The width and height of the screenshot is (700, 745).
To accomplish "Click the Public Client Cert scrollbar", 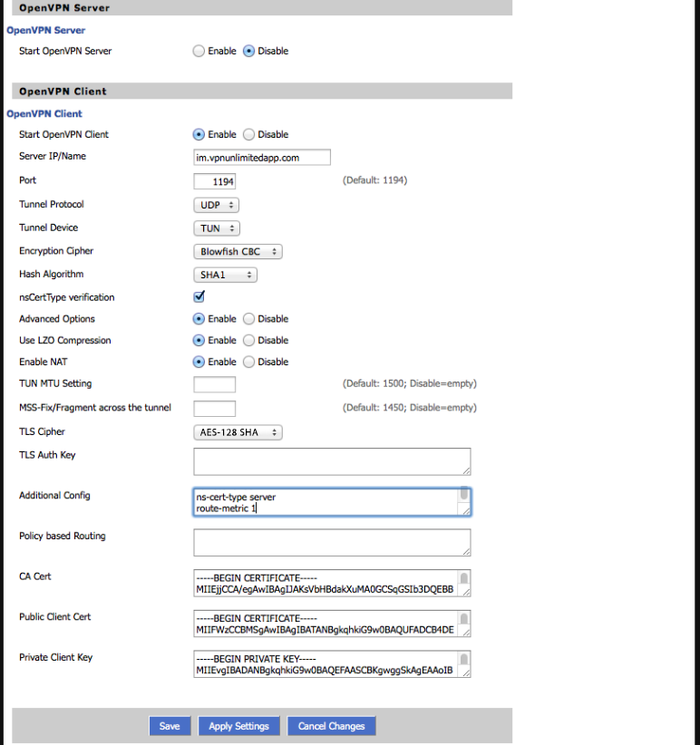I will [x=464, y=619].
